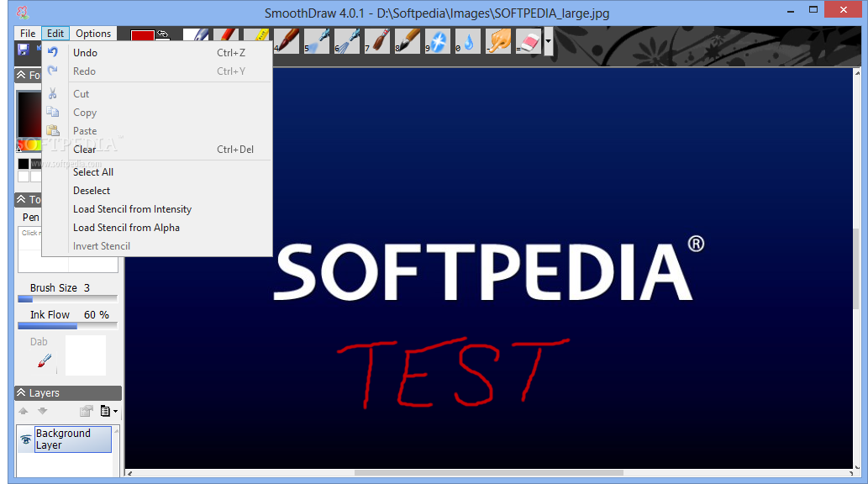Select the water drop blur tool
The height and width of the screenshot is (484, 868).
[468, 41]
